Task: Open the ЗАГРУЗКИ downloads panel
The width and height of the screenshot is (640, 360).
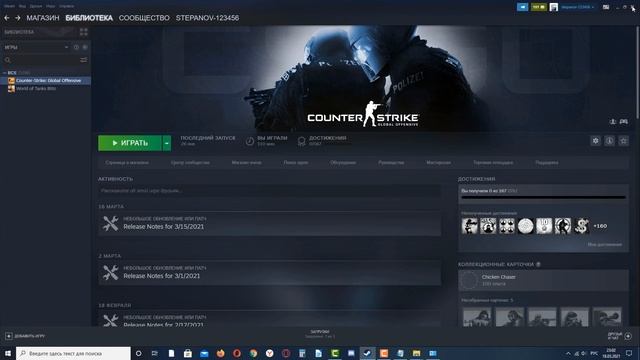Action: 320,334
